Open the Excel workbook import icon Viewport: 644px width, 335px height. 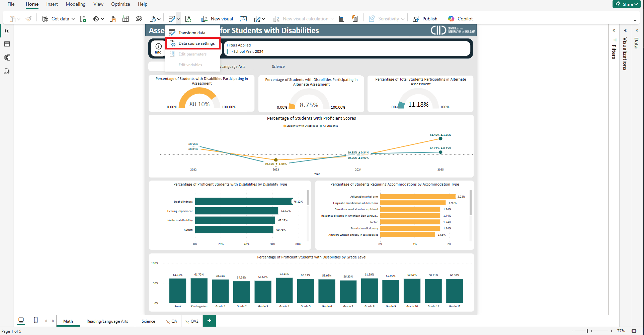click(83, 19)
